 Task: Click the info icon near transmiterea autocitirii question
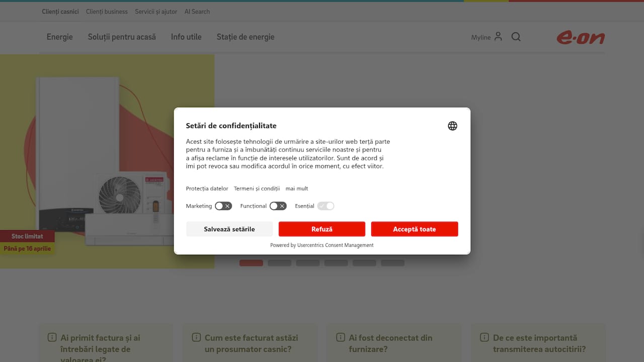(485, 337)
